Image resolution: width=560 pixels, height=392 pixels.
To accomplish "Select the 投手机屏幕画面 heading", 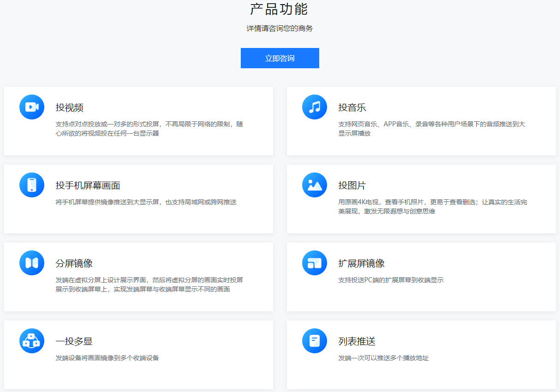I will [88, 186].
